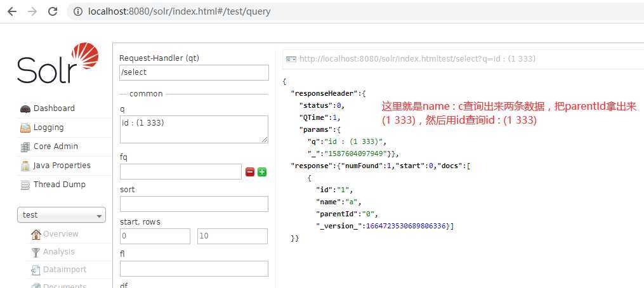The image size is (644, 288).
Task: Click the Dataimport icon
Action: click(36, 270)
